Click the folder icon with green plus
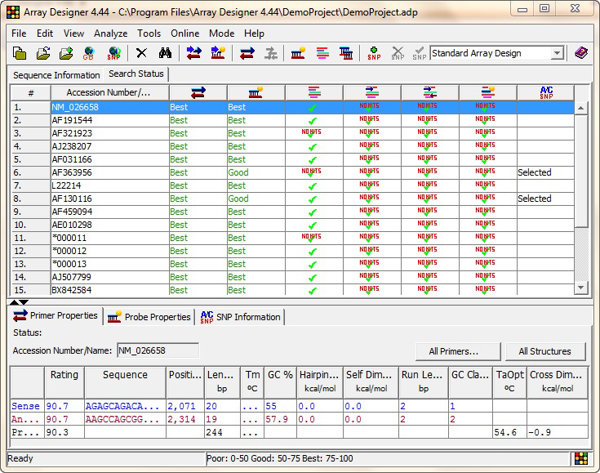 coord(66,53)
